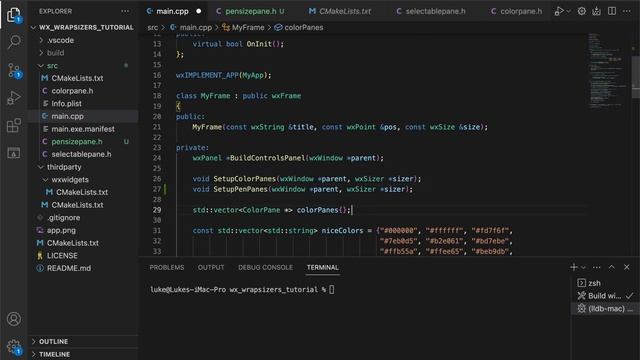This screenshot has height=360, width=640.
Task: Create a new terminal with plus icon
Action: (x=573, y=267)
